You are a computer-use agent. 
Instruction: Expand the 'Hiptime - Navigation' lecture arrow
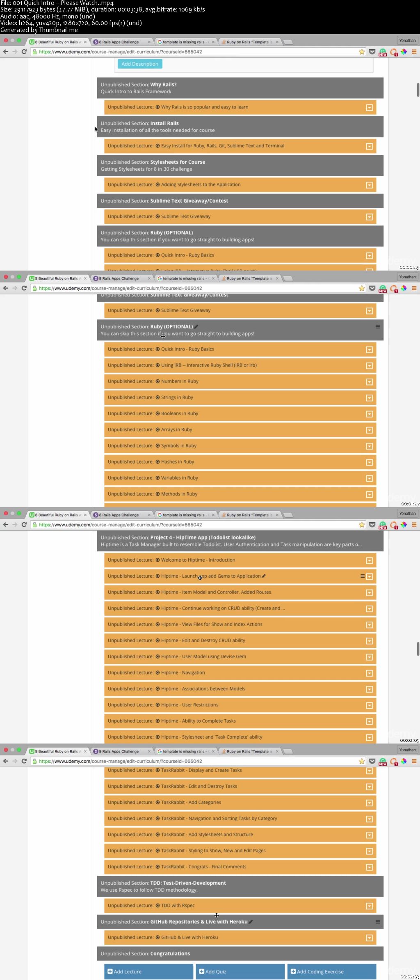(369, 673)
